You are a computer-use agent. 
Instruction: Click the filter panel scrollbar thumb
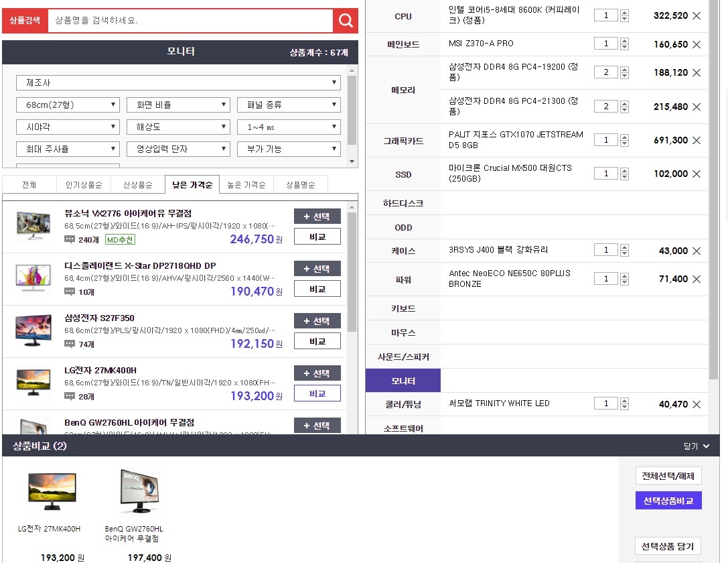point(352,110)
